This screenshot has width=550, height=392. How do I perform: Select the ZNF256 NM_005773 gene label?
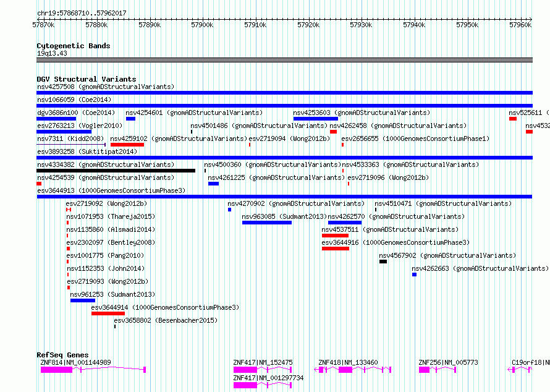[x=448, y=362]
